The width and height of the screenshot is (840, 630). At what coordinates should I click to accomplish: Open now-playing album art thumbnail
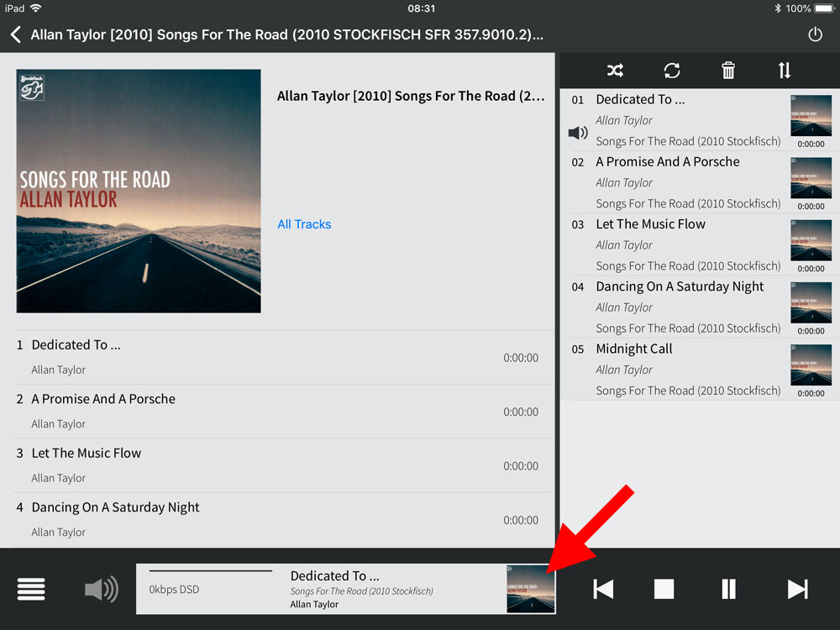(x=531, y=589)
